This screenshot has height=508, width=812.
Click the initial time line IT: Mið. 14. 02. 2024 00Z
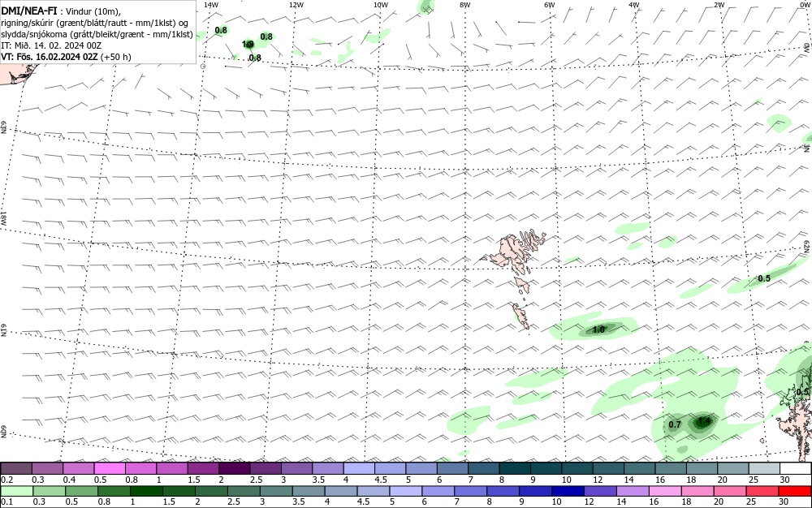pos(51,45)
